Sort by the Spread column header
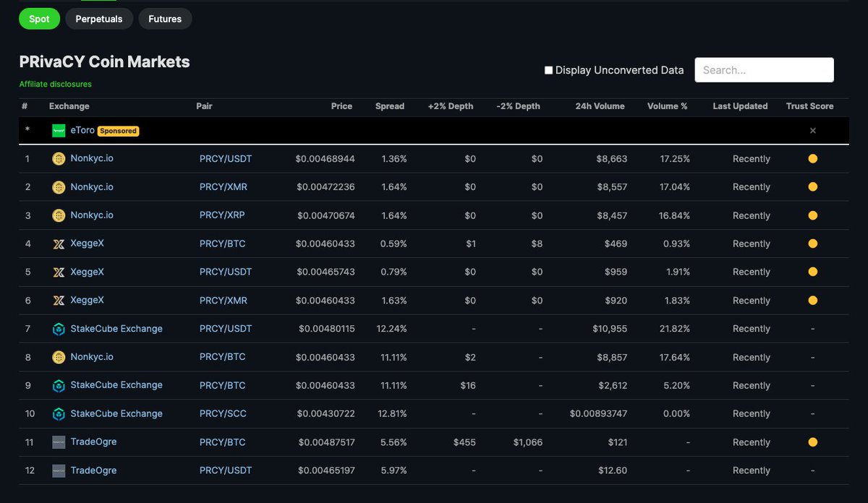 click(x=390, y=106)
